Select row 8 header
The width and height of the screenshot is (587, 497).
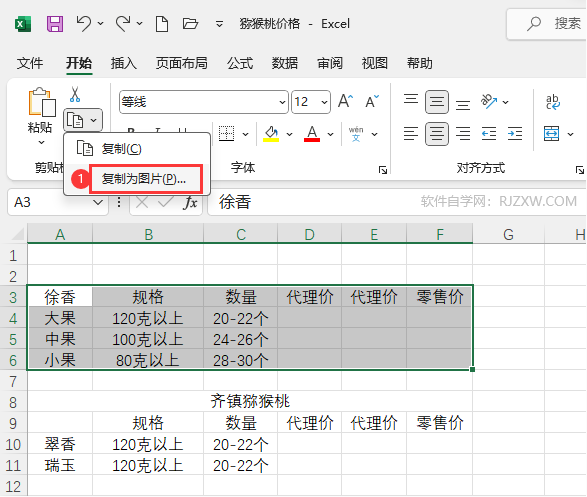click(x=13, y=402)
